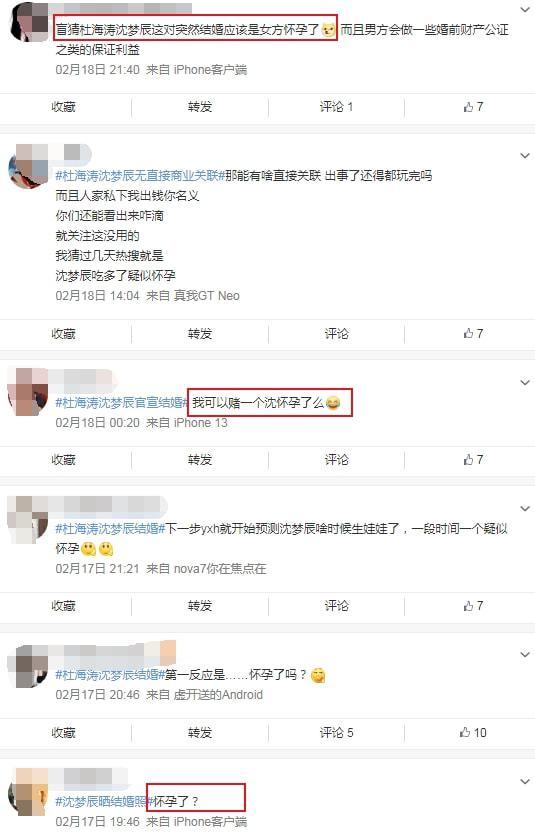
Task: Expand options chevron on first post
Action: 525,8
